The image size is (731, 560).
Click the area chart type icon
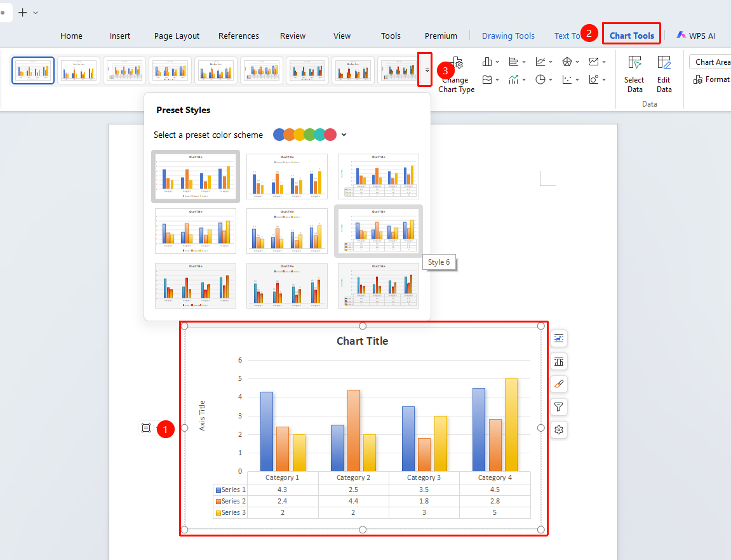point(487,79)
